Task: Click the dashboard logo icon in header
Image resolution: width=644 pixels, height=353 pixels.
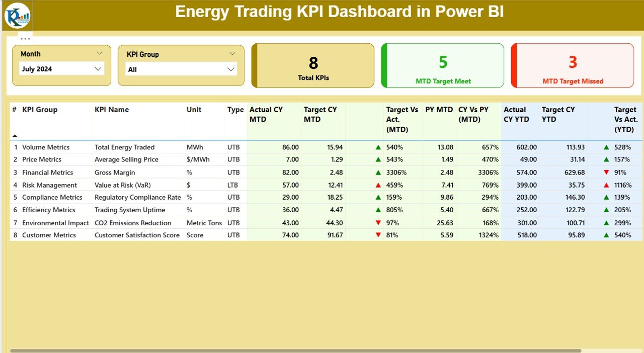Action: point(18,16)
